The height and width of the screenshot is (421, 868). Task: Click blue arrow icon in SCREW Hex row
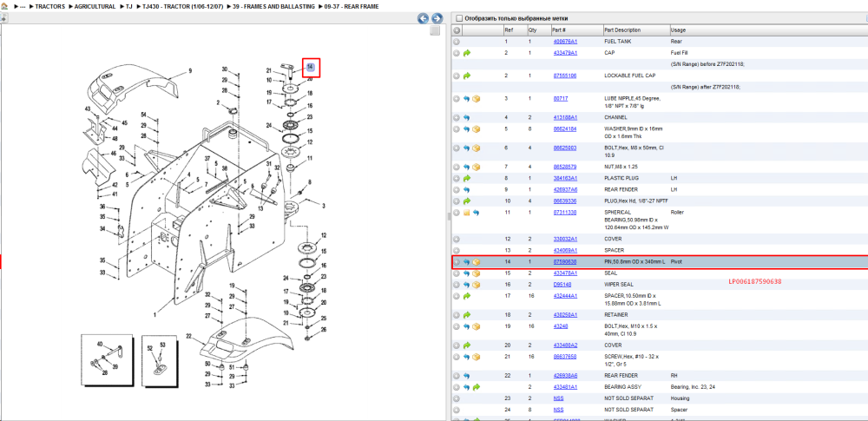(x=467, y=357)
